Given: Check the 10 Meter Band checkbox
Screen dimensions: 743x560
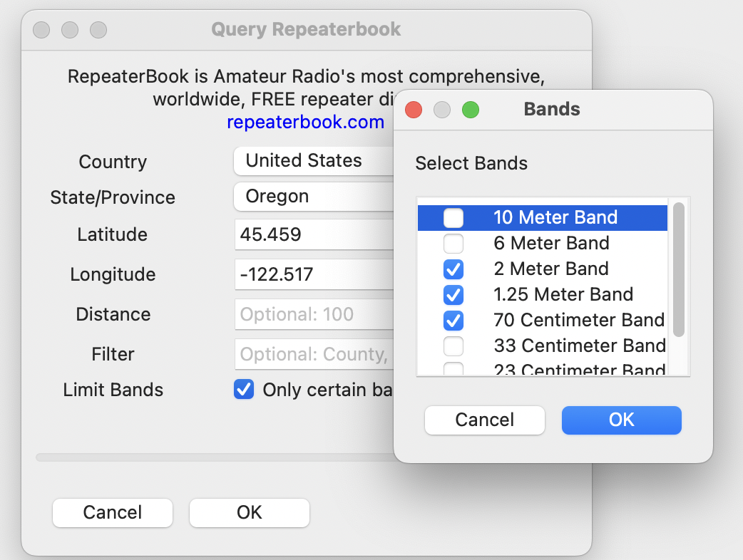Looking at the screenshot, I should 454,218.
